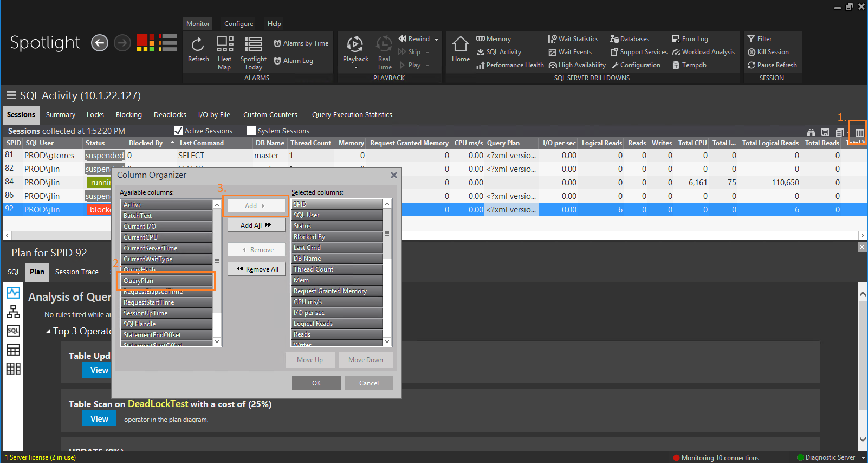The height and width of the screenshot is (464, 868).
Task: Click the Home icon in drilldowns
Action: (x=461, y=44)
